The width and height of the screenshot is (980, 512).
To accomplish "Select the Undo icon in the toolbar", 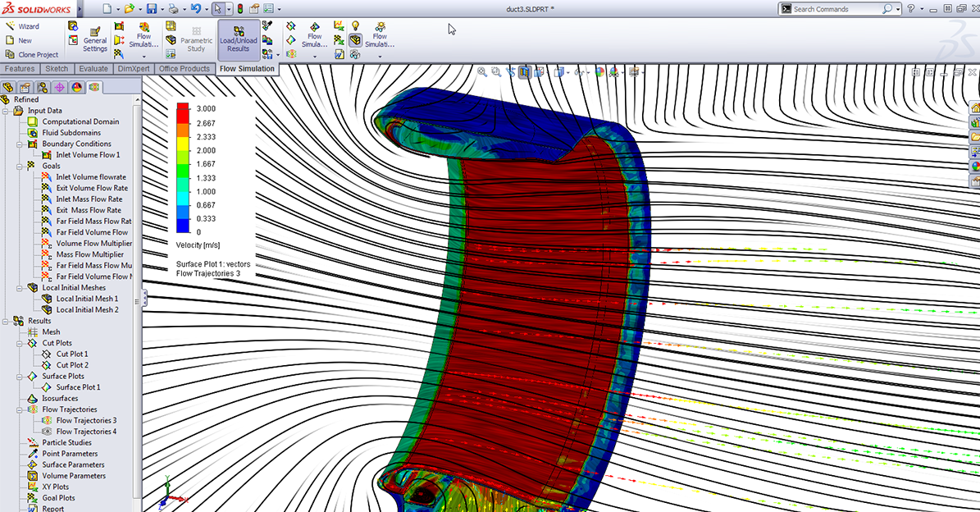I will (x=195, y=9).
